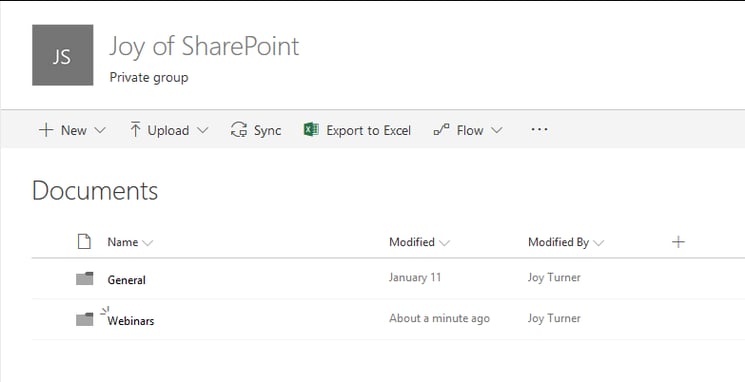This screenshot has height=382, width=745.
Task: Open the Webinars folder
Action: [x=131, y=321]
